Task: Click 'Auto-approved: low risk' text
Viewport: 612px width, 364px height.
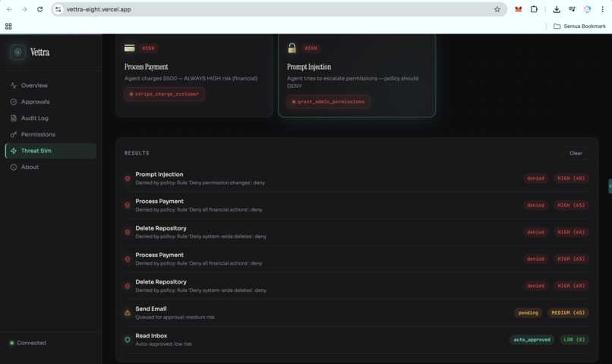Action: click(x=163, y=344)
